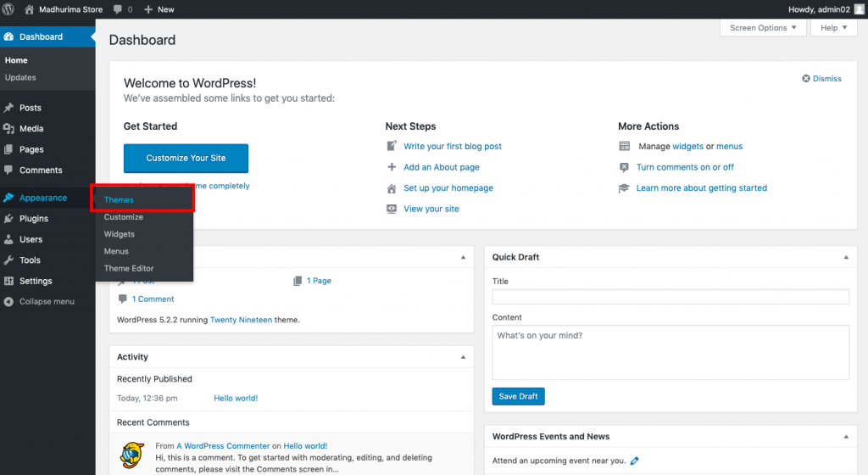Click the Comments bubble icon in sidebar
This screenshot has height=475, width=868.
pos(8,170)
